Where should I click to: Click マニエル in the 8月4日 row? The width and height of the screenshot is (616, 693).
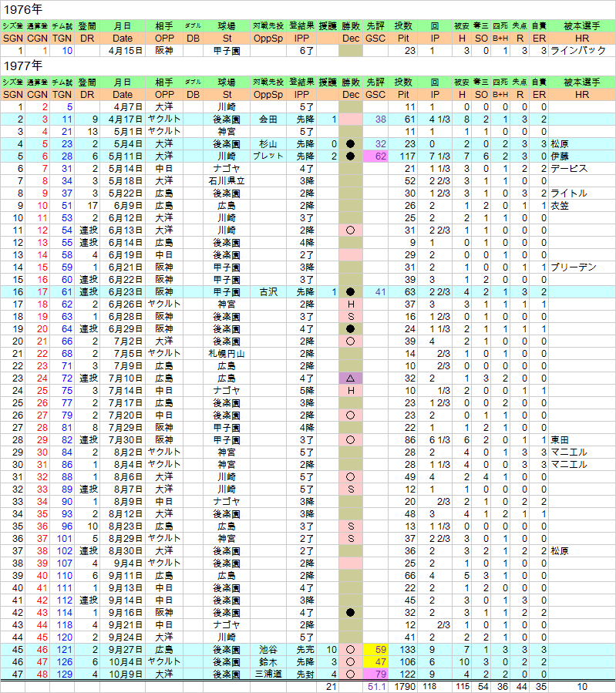(569, 465)
